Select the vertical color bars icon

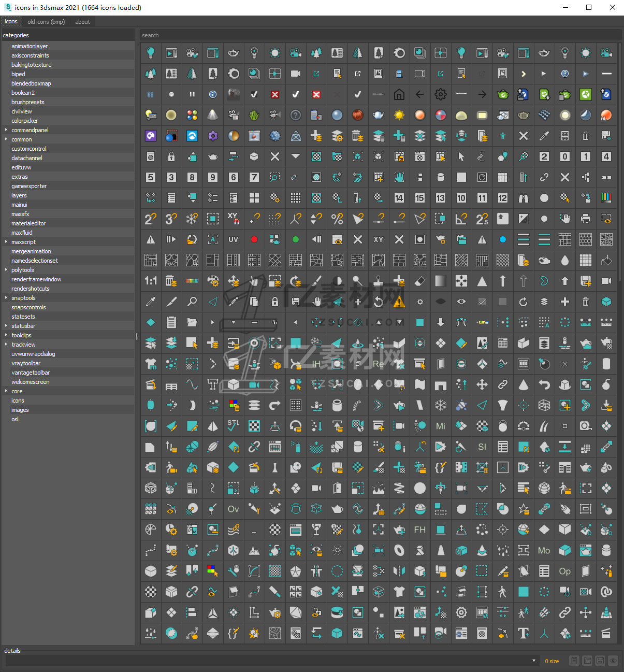606,198
